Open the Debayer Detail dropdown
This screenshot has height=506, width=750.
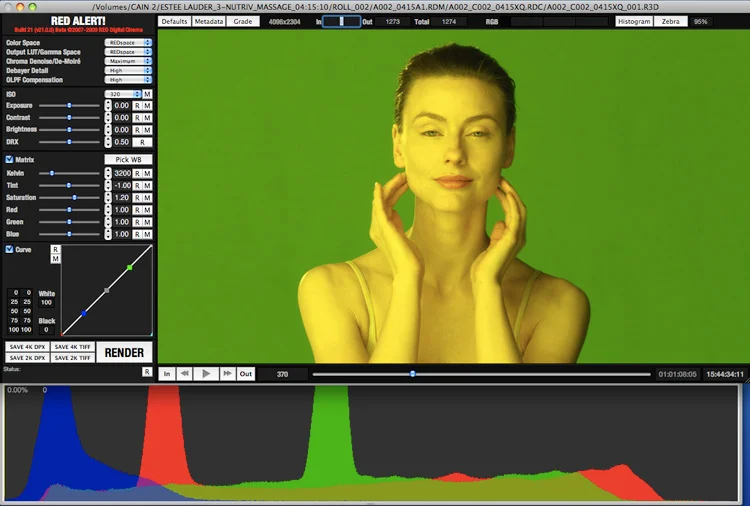coord(128,70)
